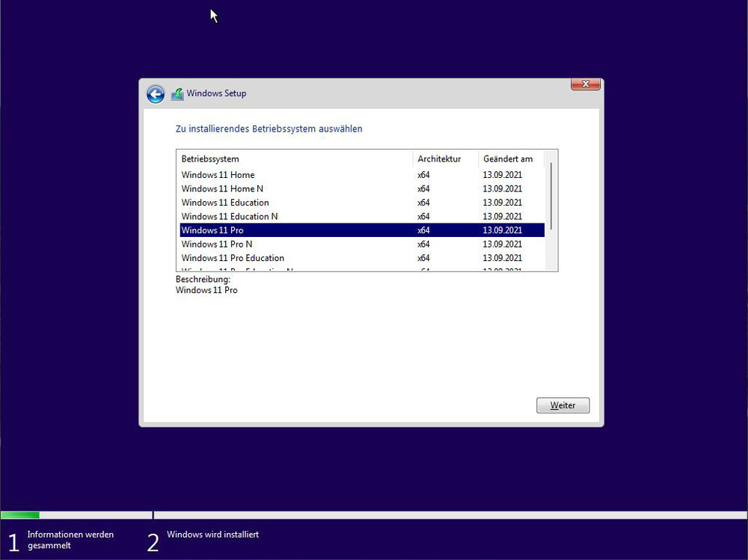Pick Windows 11 Pro N edition
748x560 pixels.
(362, 244)
